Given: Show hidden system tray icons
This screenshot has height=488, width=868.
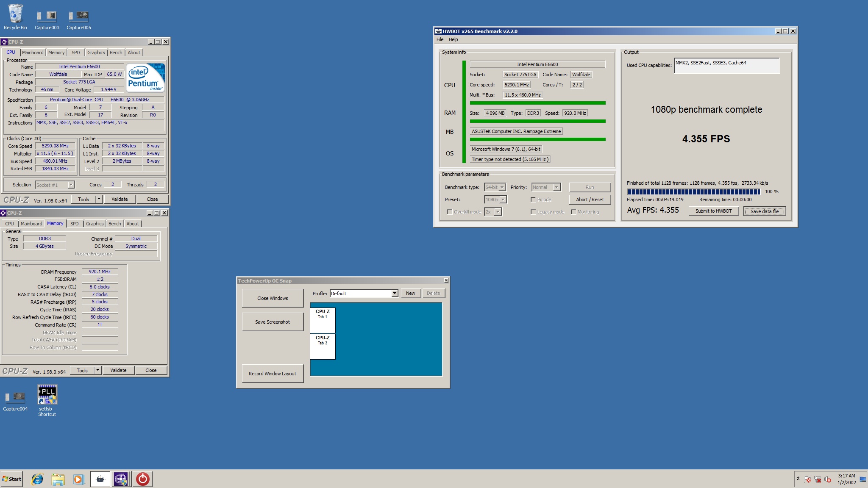Looking at the screenshot, I should (798, 479).
